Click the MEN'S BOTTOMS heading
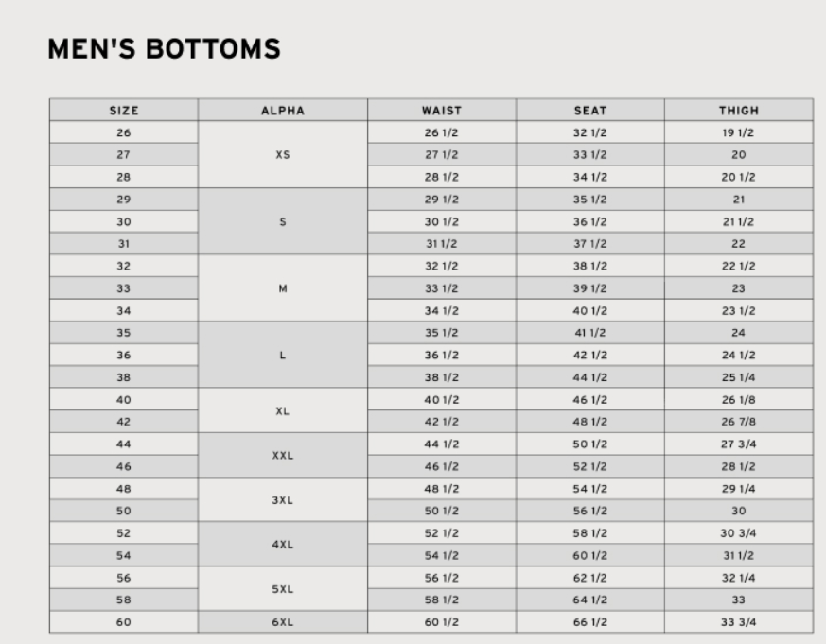The width and height of the screenshot is (826, 644). [164, 49]
